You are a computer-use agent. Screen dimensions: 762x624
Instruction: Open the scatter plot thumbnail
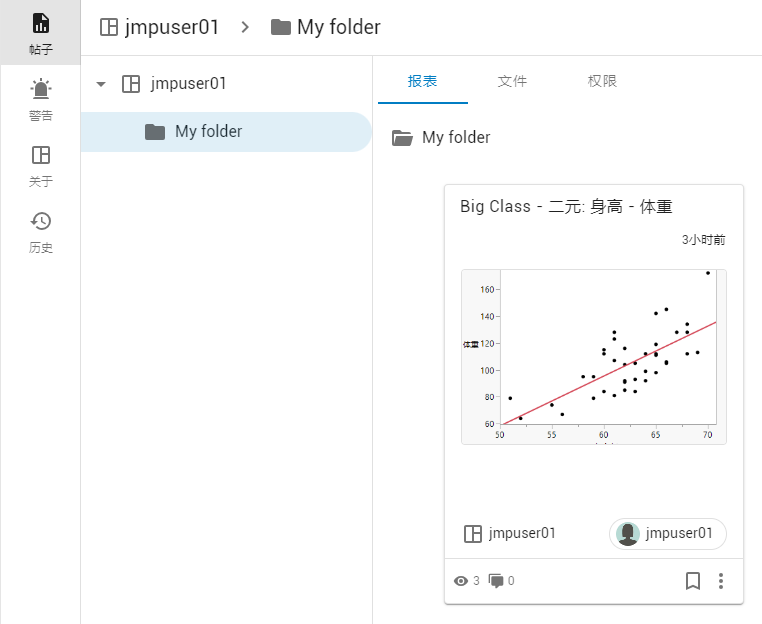(593, 357)
